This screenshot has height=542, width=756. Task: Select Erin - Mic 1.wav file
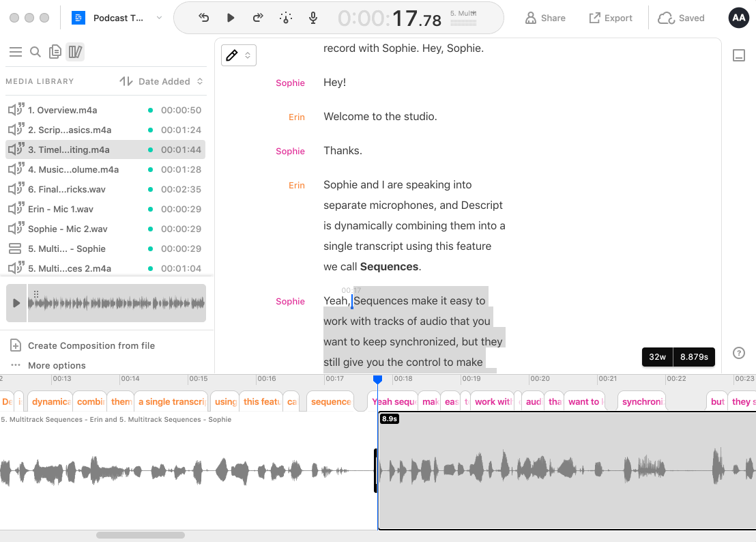click(105, 209)
